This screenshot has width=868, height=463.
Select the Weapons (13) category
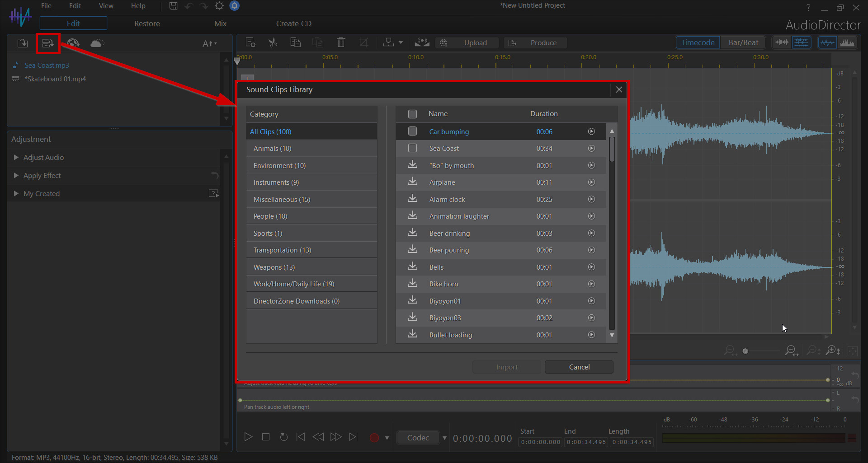click(x=274, y=267)
